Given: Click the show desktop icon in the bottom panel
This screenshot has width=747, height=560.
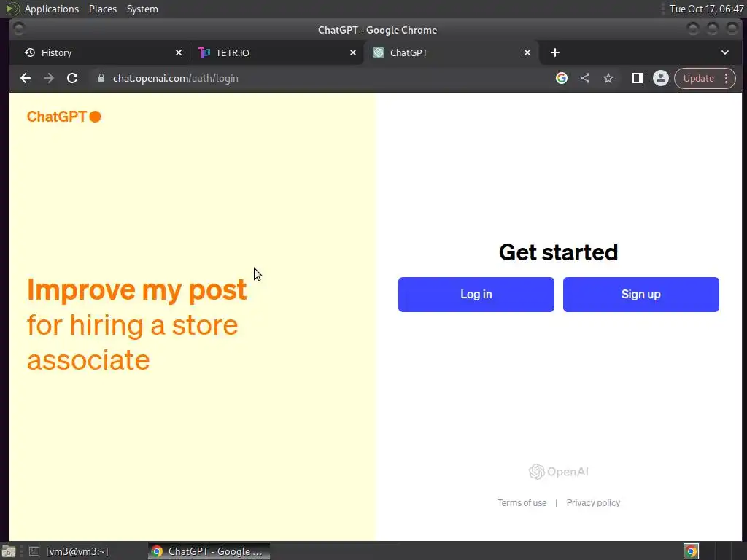Looking at the screenshot, I should (9, 551).
